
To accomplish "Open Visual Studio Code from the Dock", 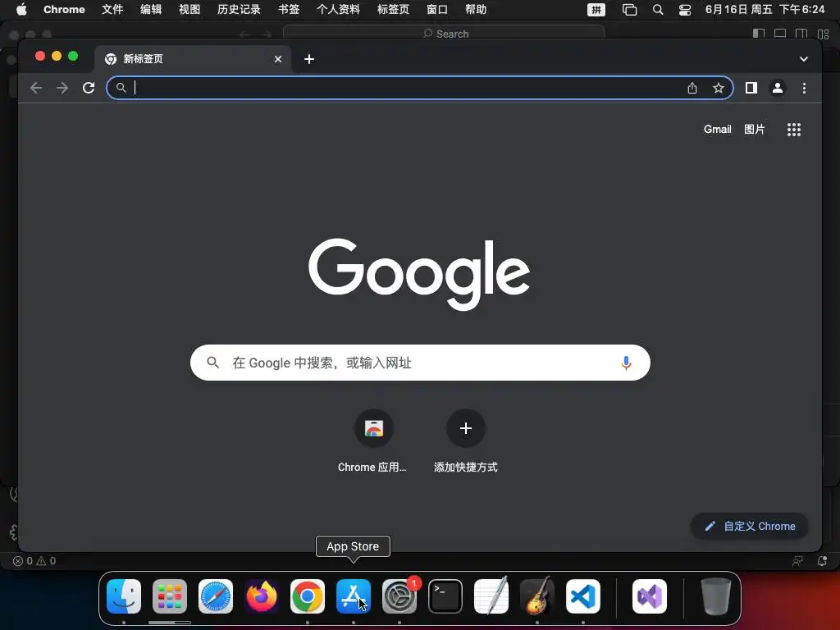I will (583, 596).
